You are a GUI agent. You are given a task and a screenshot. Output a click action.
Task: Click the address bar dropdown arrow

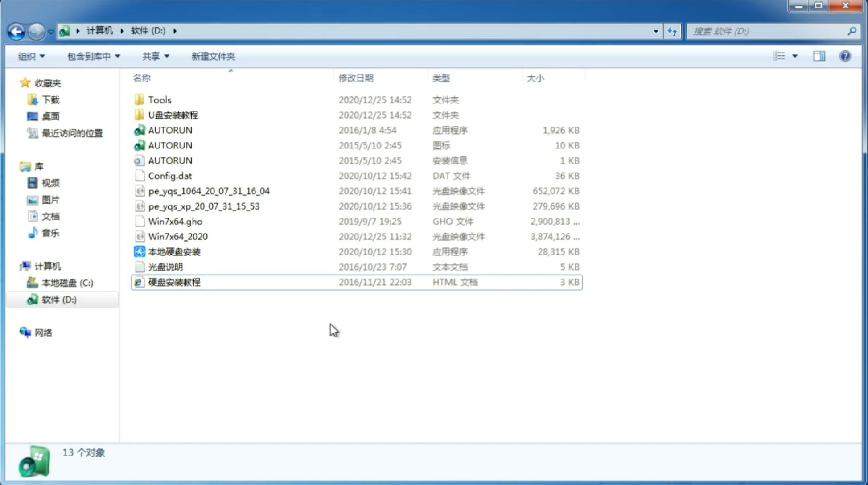(656, 31)
